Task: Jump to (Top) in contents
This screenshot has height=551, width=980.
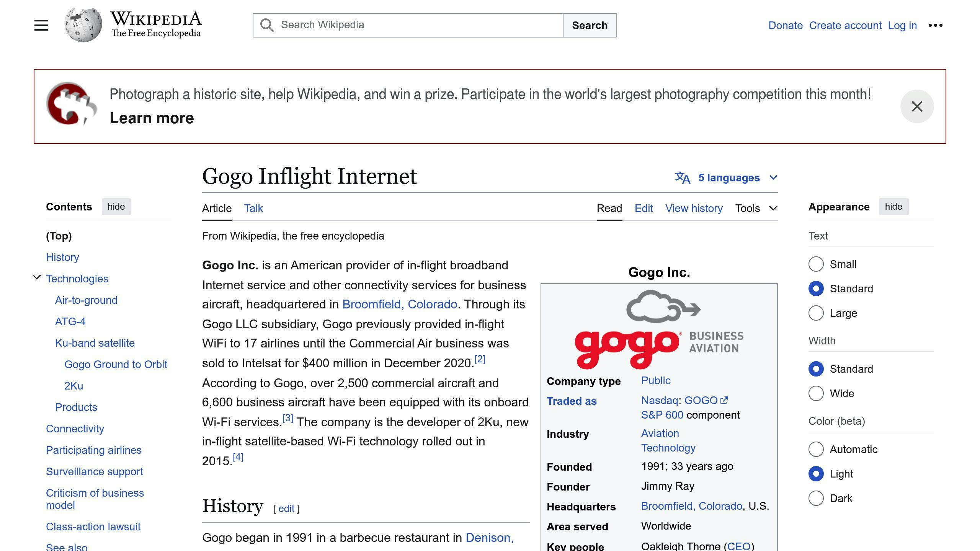Action: pyautogui.click(x=59, y=236)
